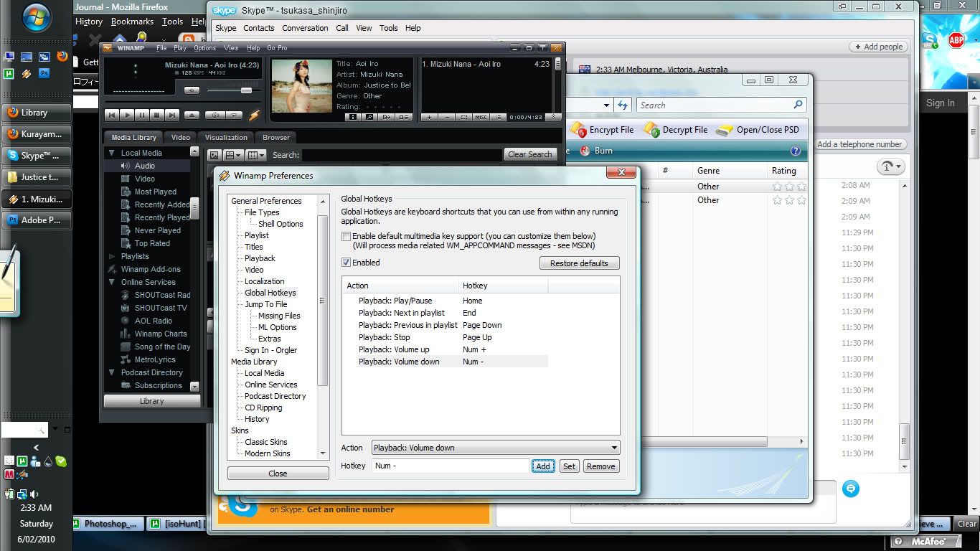Select the Playback: Stop hotkey row
Image resolution: width=980 pixels, height=551 pixels.
445,337
